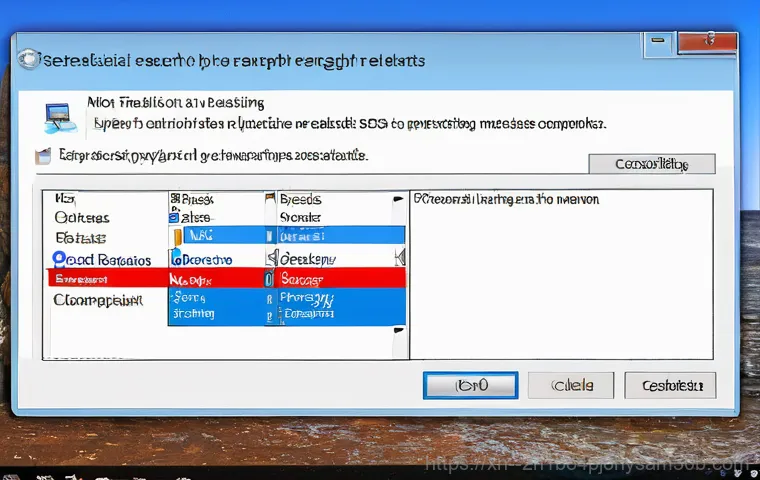
Task: Click the blue circle icon in the left list
Action: [57, 260]
